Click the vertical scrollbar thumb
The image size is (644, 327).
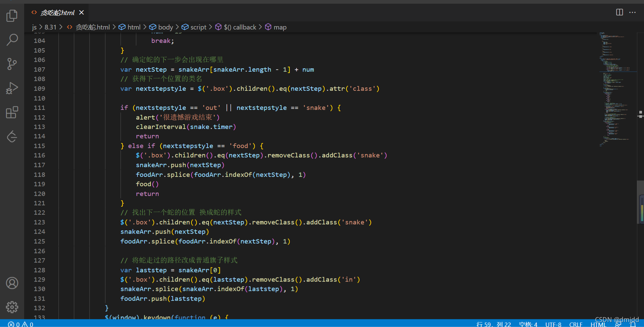641,202
